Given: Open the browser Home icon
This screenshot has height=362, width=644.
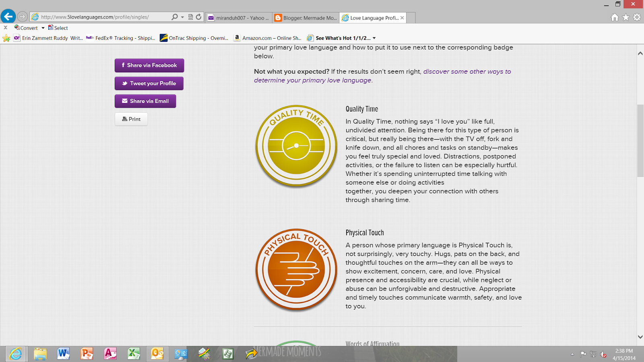Looking at the screenshot, I should [615, 17].
